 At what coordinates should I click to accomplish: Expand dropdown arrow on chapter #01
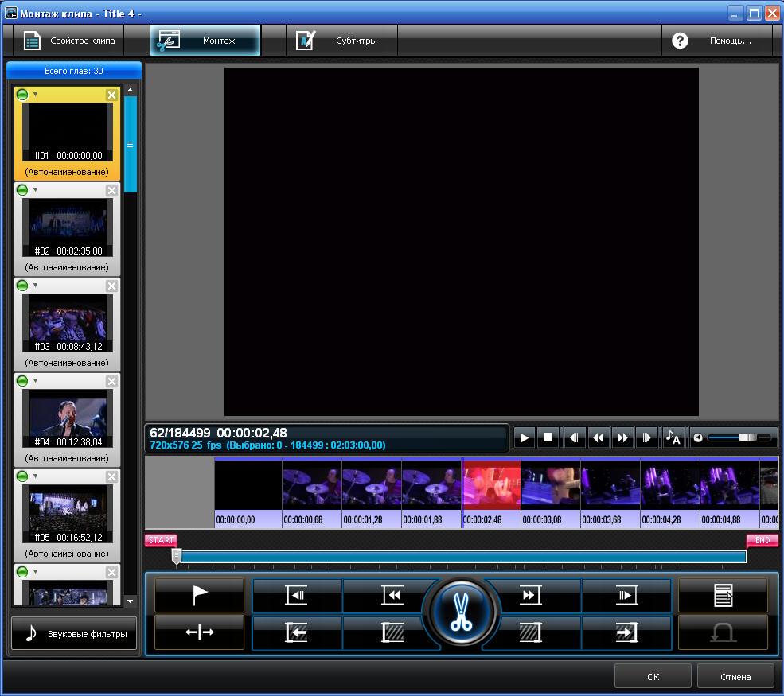36,95
